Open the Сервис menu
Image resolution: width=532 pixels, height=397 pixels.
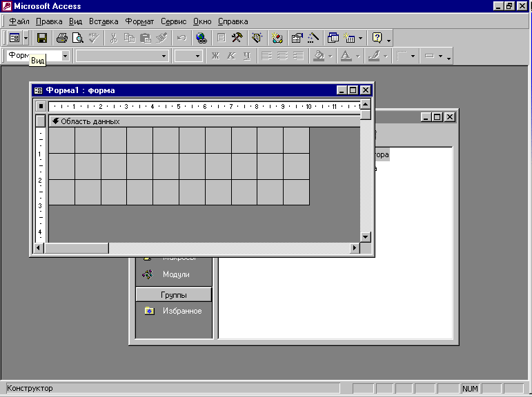coord(173,21)
